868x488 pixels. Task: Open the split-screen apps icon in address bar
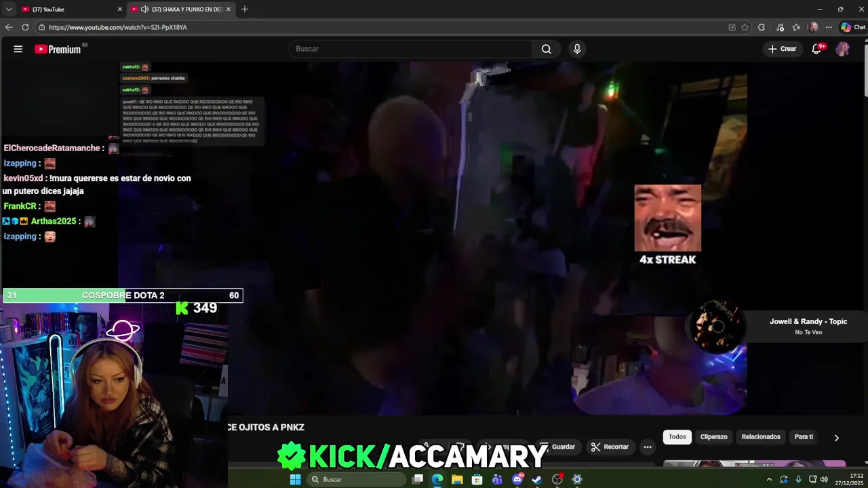(732, 27)
